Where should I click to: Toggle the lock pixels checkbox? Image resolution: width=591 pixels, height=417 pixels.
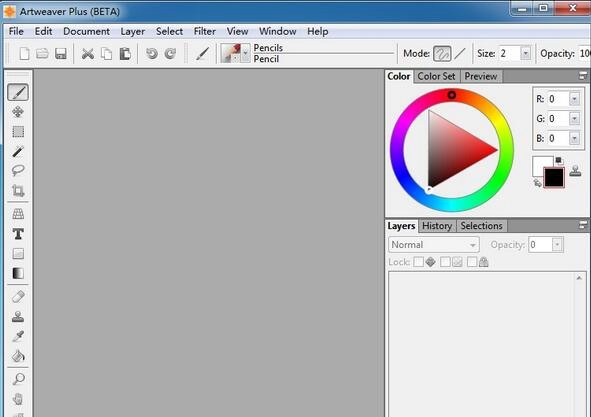point(445,262)
